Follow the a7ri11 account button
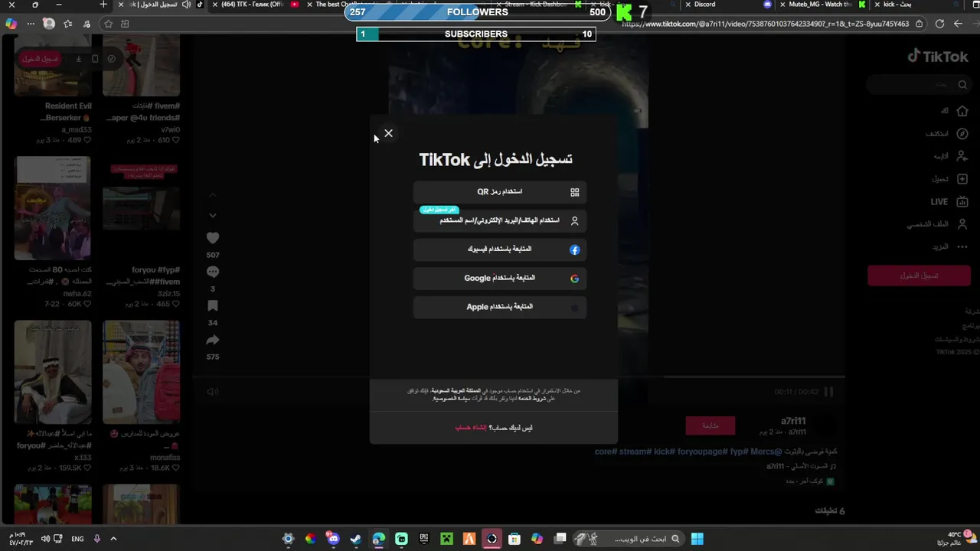980x551 pixels. (710, 425)
